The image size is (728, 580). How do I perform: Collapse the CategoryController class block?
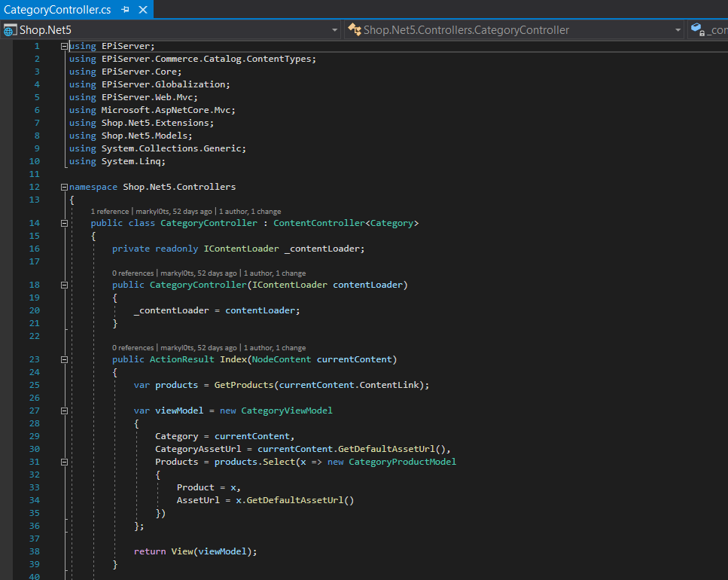pyautogui.click(x=64, y=224)
